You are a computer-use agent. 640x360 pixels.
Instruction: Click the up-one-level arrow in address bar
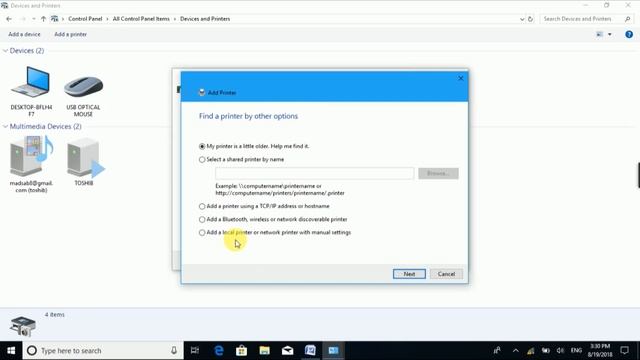43,19
